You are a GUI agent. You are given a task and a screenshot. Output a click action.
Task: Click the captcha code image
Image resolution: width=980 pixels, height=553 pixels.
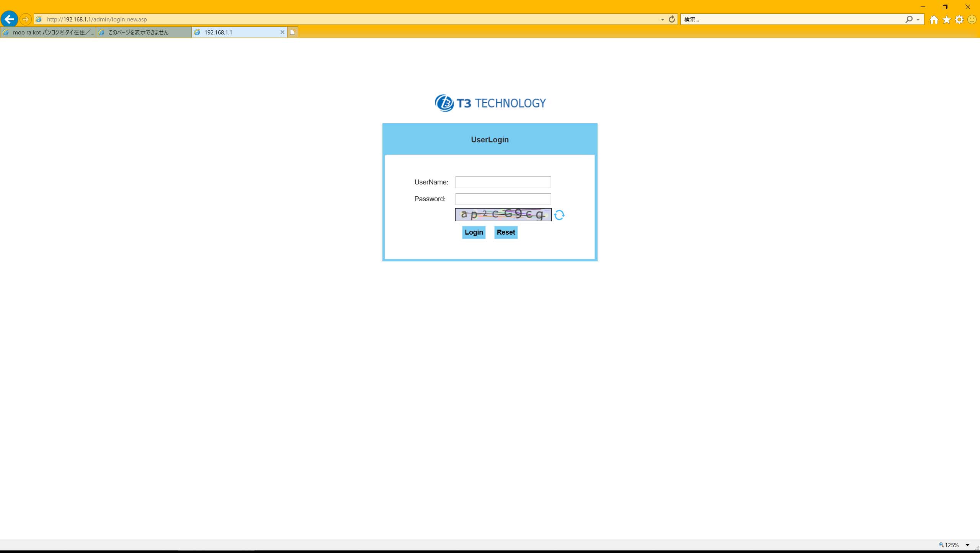[503, 215]
